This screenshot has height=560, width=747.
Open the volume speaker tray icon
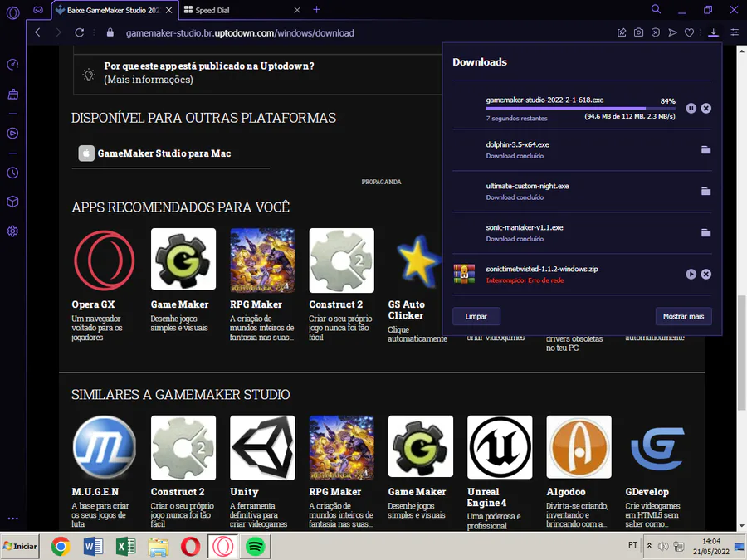tap(663, 546)
